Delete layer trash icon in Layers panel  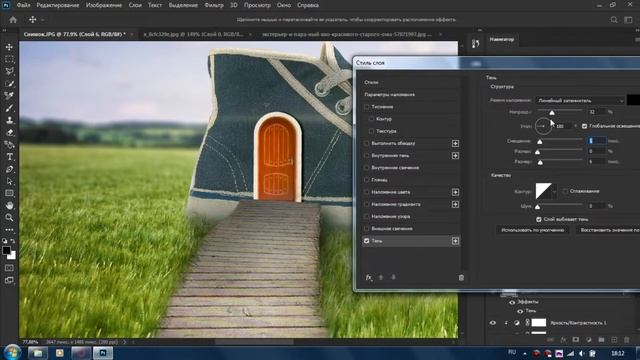click(627, 340)
